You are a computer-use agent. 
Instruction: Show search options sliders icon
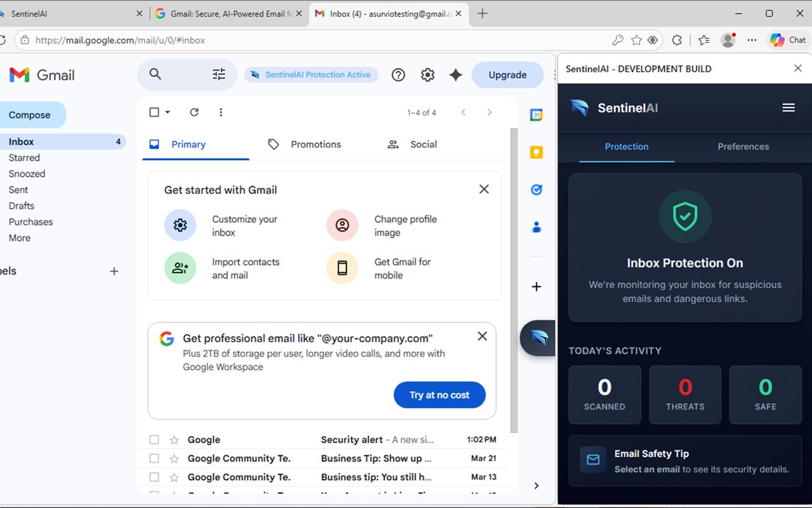pos(219,74)
